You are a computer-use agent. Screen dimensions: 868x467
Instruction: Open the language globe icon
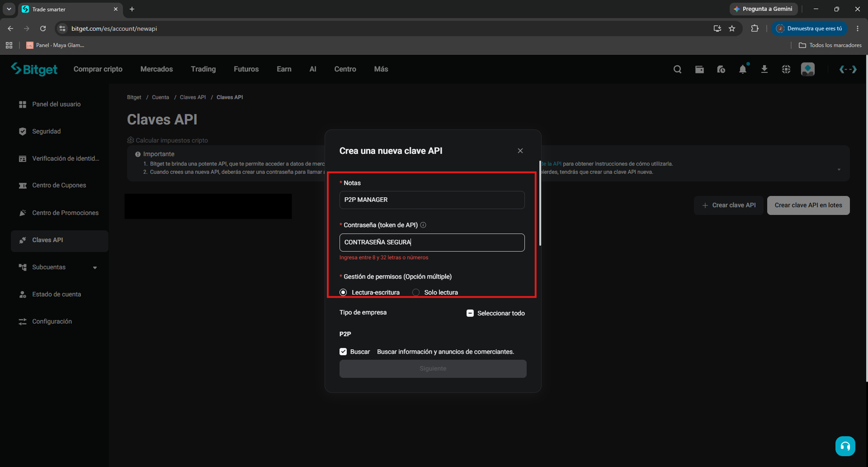point(786,70)
